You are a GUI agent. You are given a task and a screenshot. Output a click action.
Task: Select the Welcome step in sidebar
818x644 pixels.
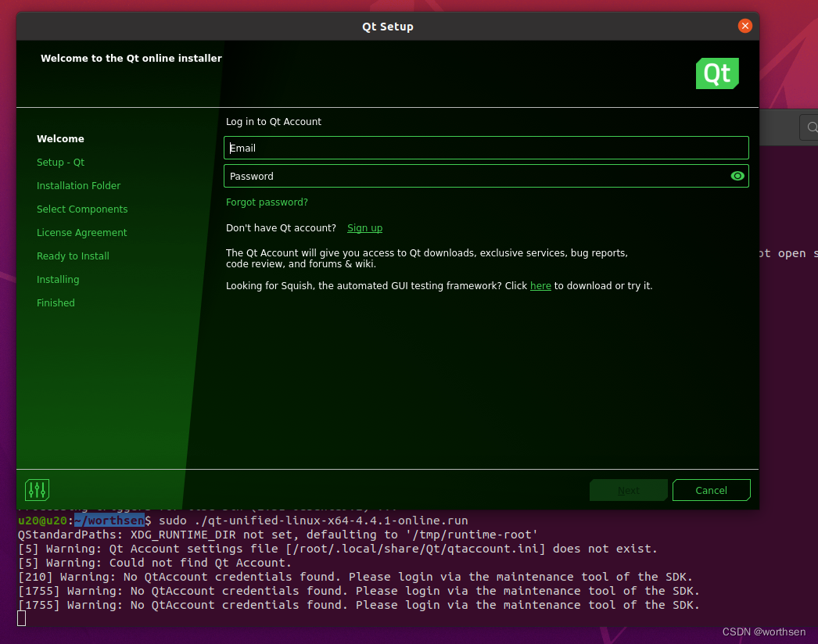(60, 138)
